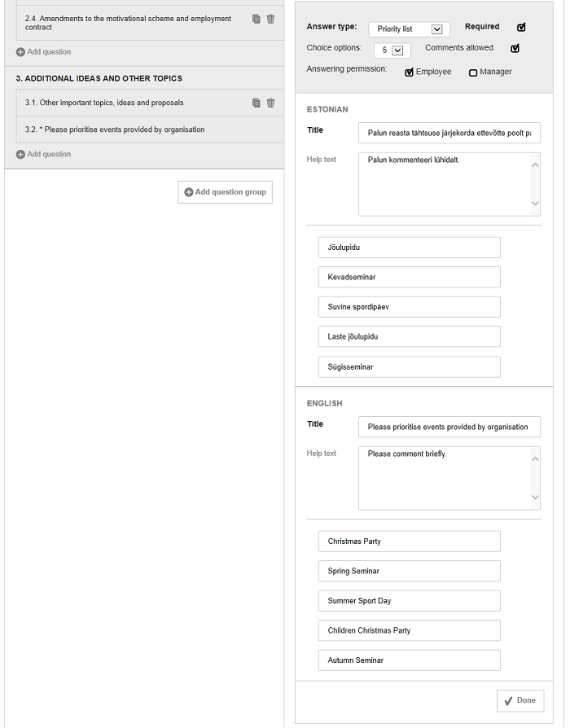
Task: Add question under section 3 Additional Ideas
Action: (x=44, y=154)
